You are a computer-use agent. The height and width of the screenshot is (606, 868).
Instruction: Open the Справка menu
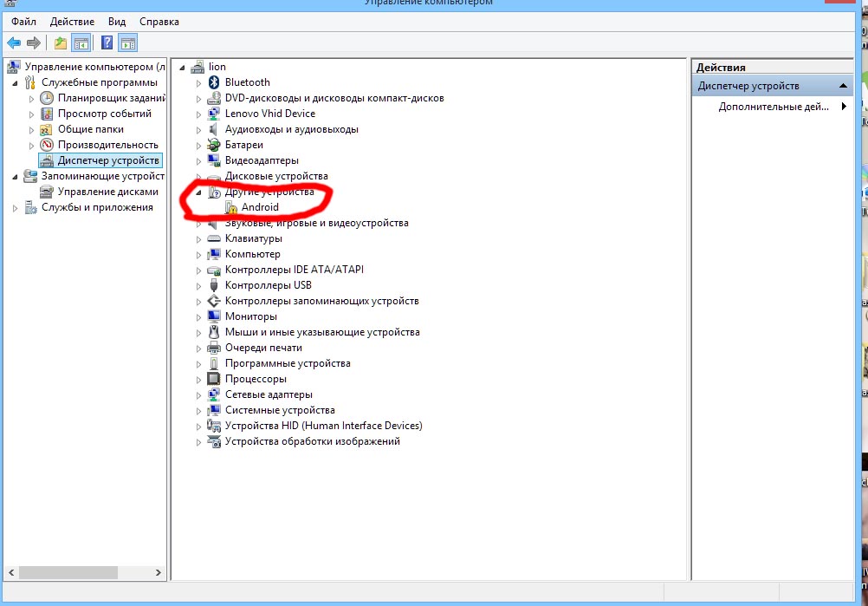[159, 22]
